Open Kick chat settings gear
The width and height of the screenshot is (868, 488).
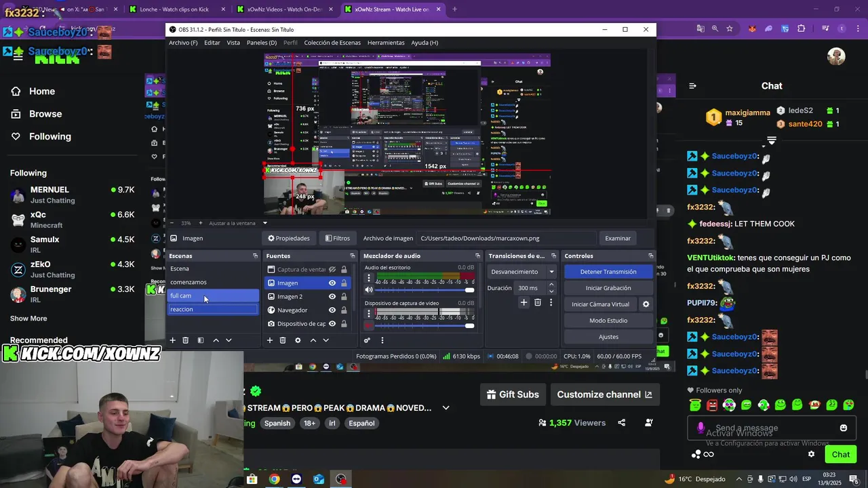pyautogui.click(x=811, y=454)
